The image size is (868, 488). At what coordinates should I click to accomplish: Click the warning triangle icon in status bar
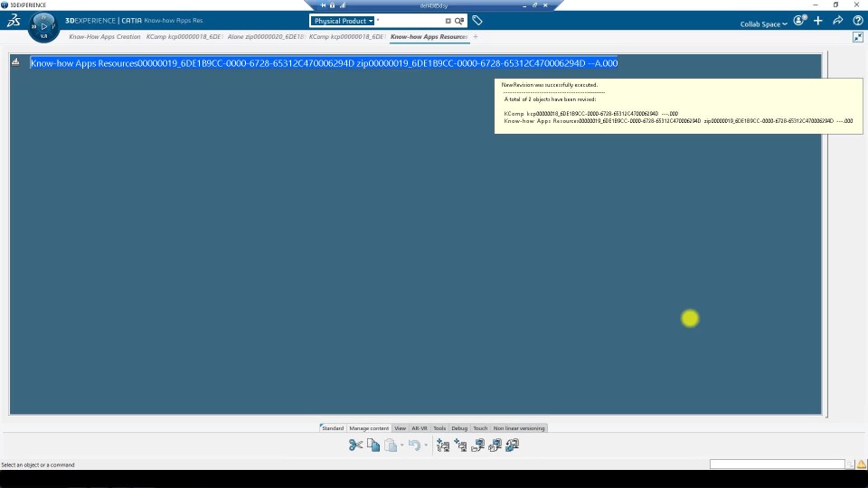click(862, 465)
